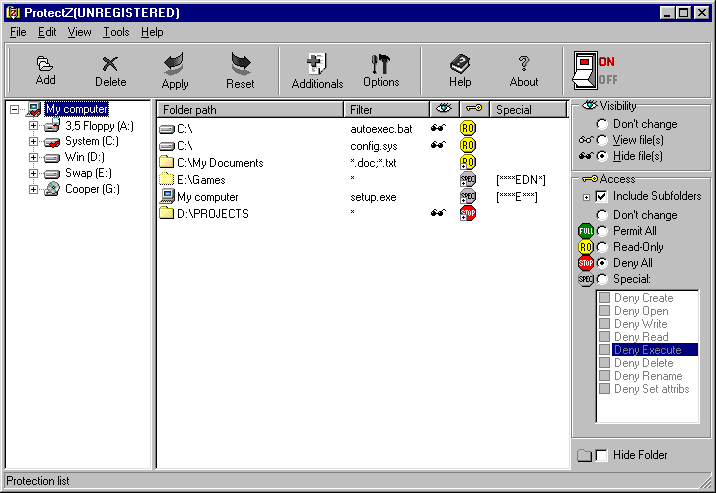Click the yellow RO icon beside Read-Only
The image size is (716, 493).
tap(586, 247)
